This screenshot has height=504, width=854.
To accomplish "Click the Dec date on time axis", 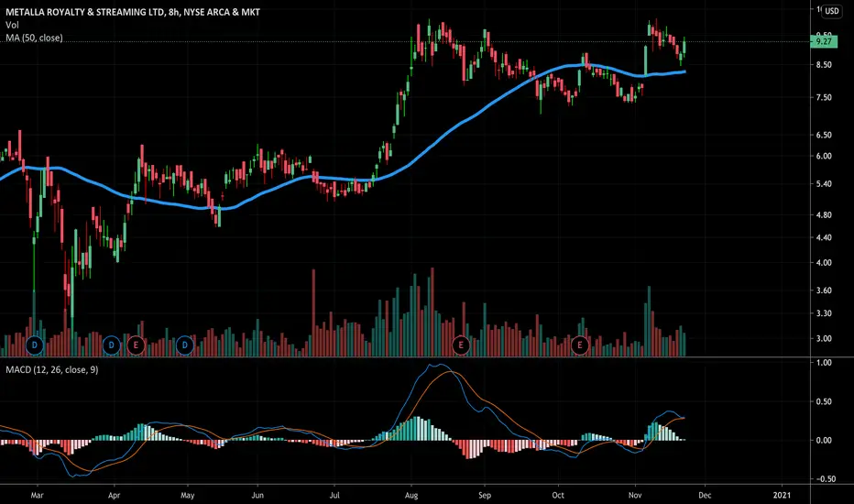I will tap(705, 495).
